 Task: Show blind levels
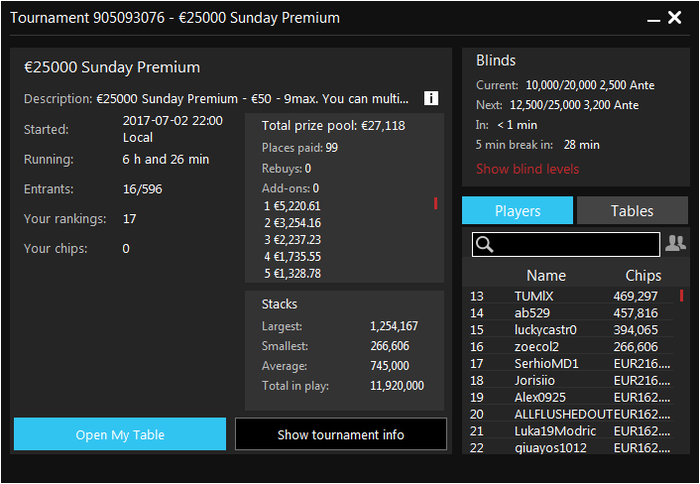[x=527, y=169]
